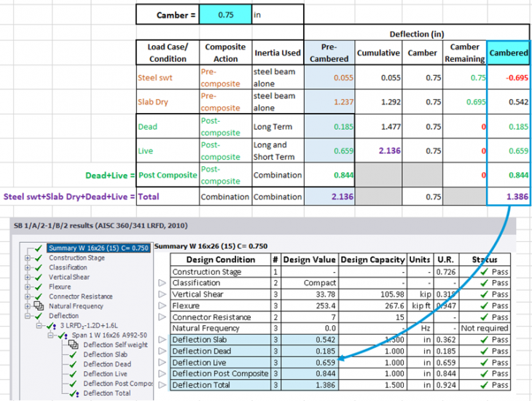The height and width of the screenshot is (401, 532).
Task: Click the Long and Short Term inertia cell
Action: point(278,150)
